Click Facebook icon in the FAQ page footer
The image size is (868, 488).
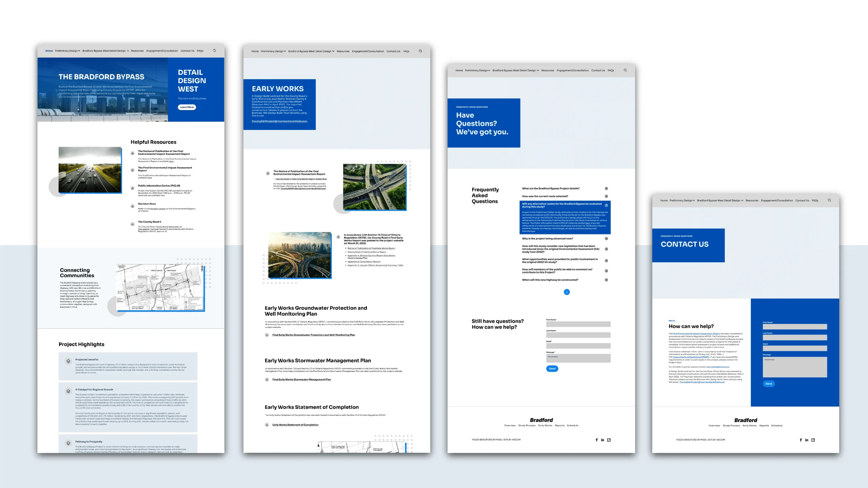(x=596, y=440)
